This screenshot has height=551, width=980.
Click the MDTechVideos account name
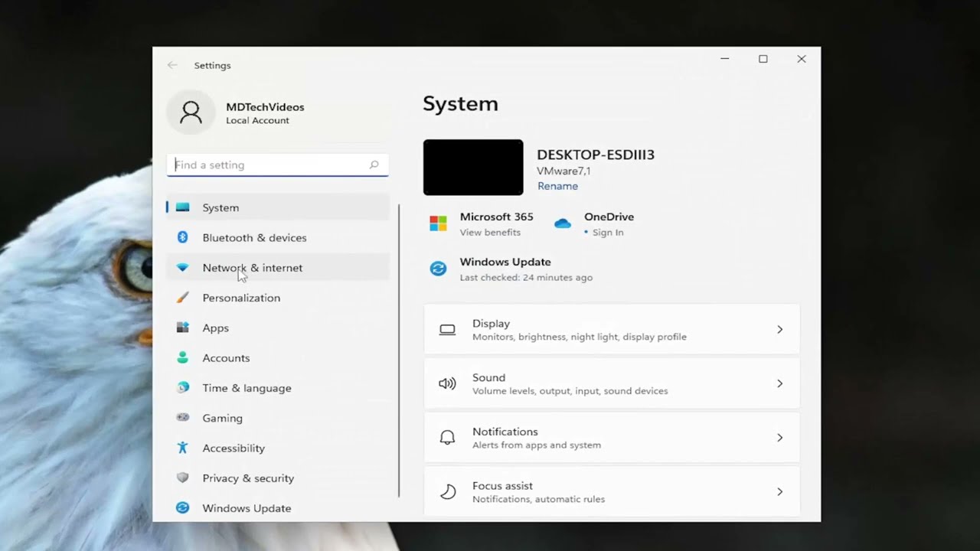tap(265, 107)
